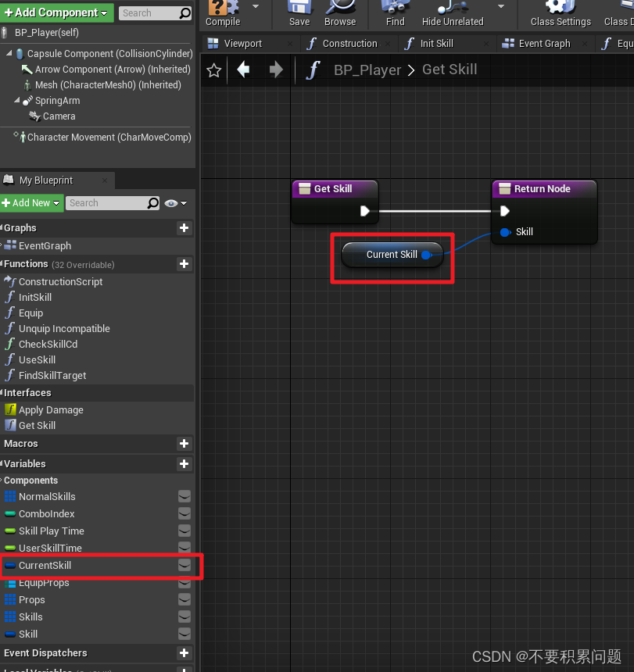Screen dimensions: 634x672
Task: Open FindSkillTarget function
Action: point(52,375)
